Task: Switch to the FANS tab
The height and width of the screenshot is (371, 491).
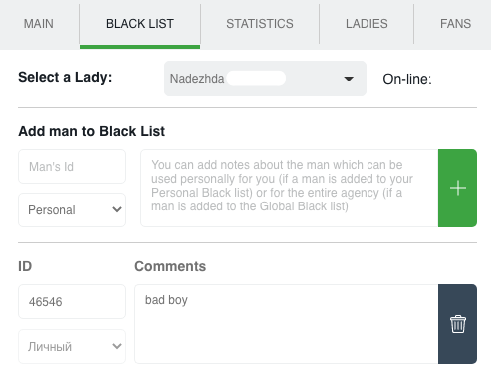Action: [x=455, y=24]
